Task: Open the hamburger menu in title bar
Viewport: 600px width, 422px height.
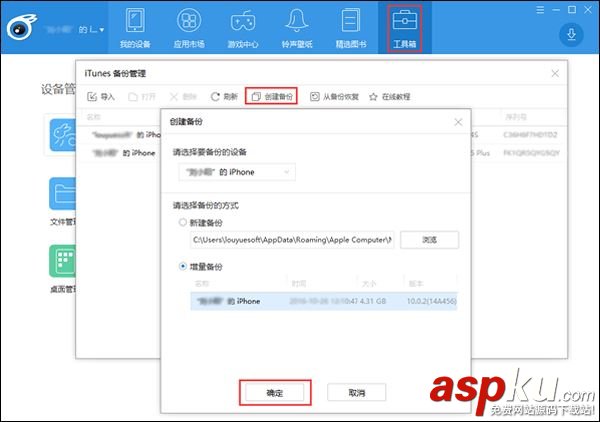Action: point(540,10)
